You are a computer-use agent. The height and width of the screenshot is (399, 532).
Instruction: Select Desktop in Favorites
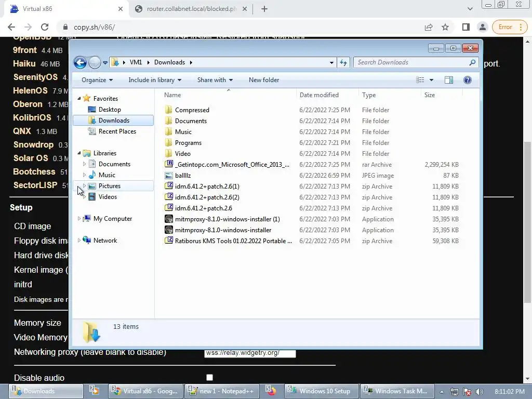[x=110, y=110]
